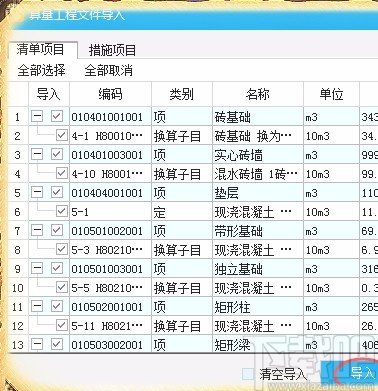Image resolution: width=378 pixels, height=391 pixels.
Task: Select code cell 010401001001
Action: tap(110, 117)
